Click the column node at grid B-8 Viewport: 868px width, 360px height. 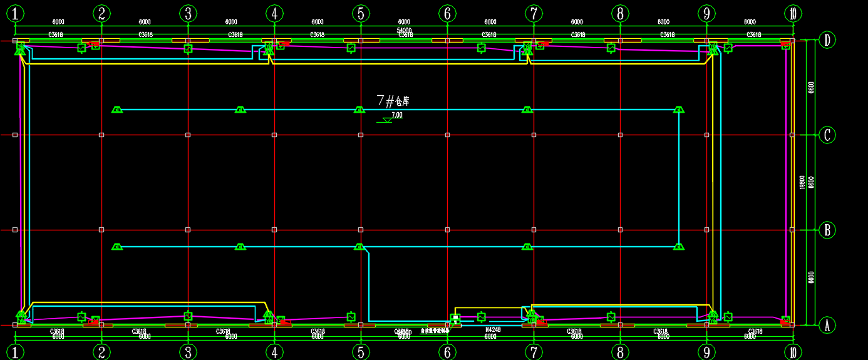[x=620, y=230]
